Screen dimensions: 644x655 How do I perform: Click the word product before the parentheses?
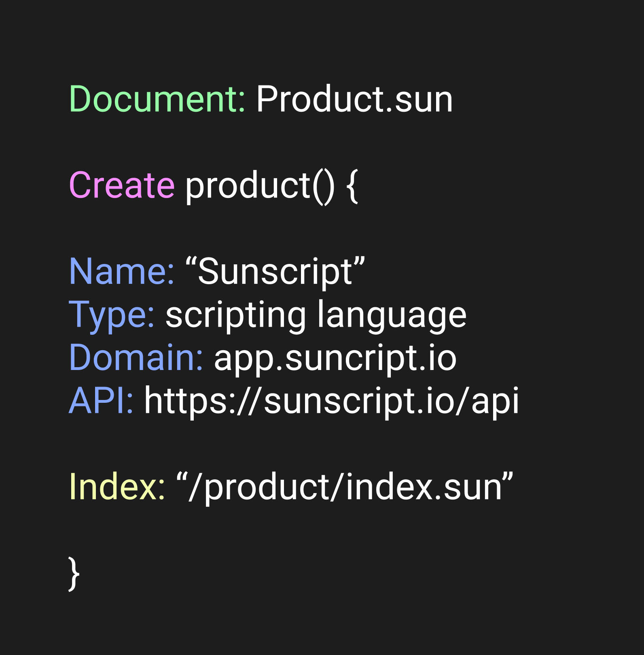[248, 186]
